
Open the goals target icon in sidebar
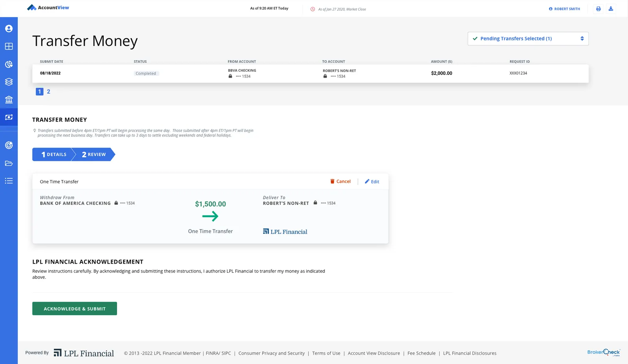pos(9,145)
